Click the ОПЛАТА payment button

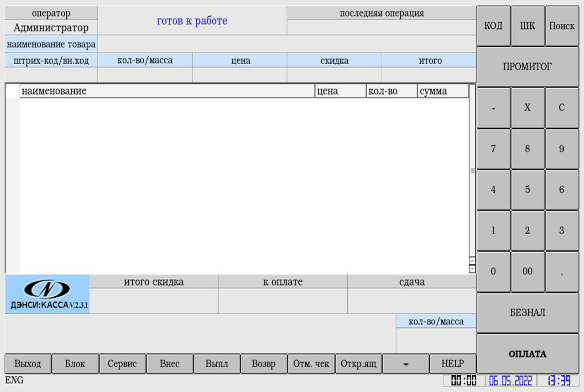coord(527,354)
